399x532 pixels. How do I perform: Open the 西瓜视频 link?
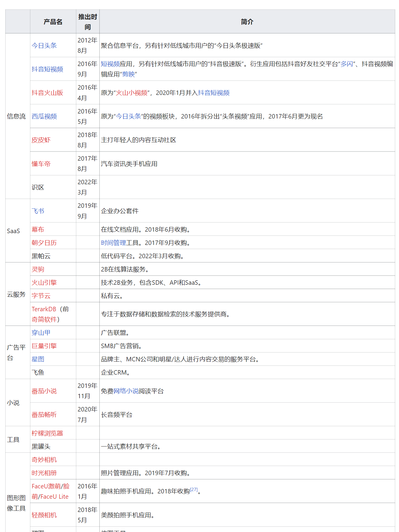point(44,116)
